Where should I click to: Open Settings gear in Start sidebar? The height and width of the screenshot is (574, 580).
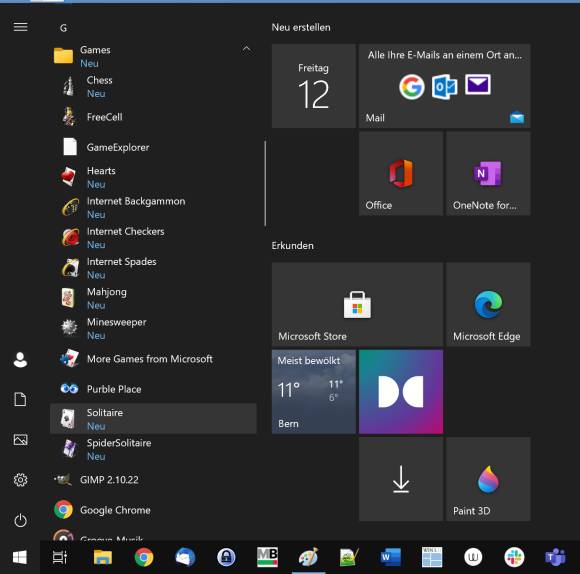coord(20,480)
